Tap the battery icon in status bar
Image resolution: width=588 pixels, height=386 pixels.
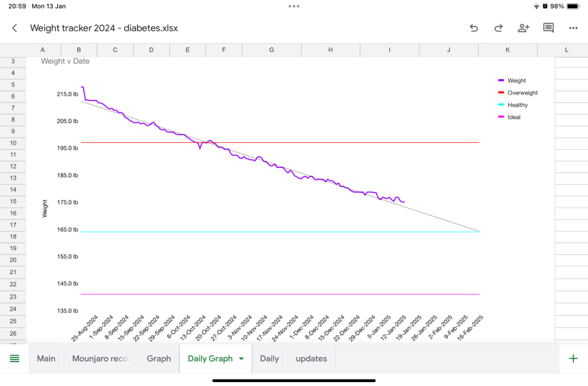pyautogui.click(x=573, y=6)
